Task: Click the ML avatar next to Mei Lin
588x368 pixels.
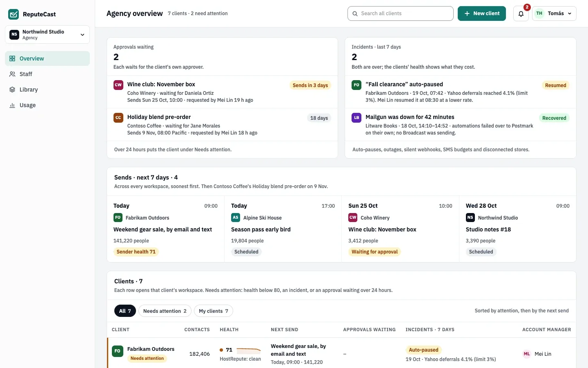Action: click(527, 354)
